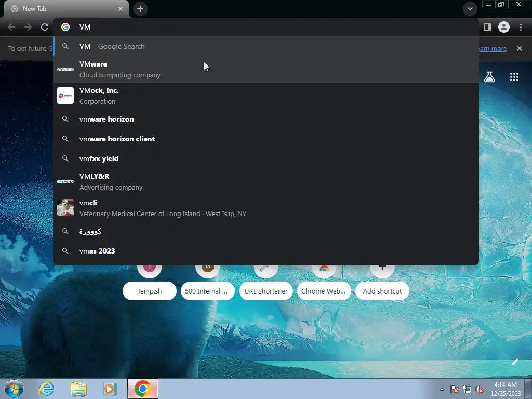Toggle the Chrome side panel

(x=487, y=27)
